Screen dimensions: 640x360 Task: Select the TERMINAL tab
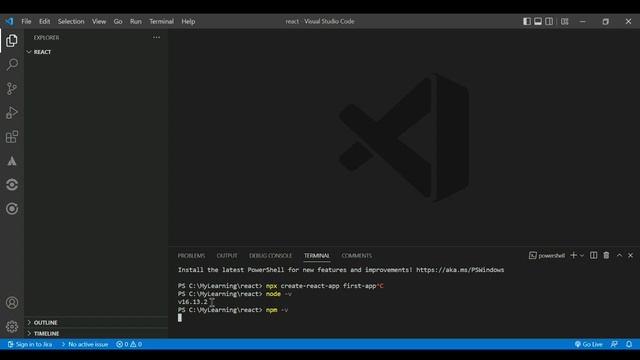(x=317, y=256)
